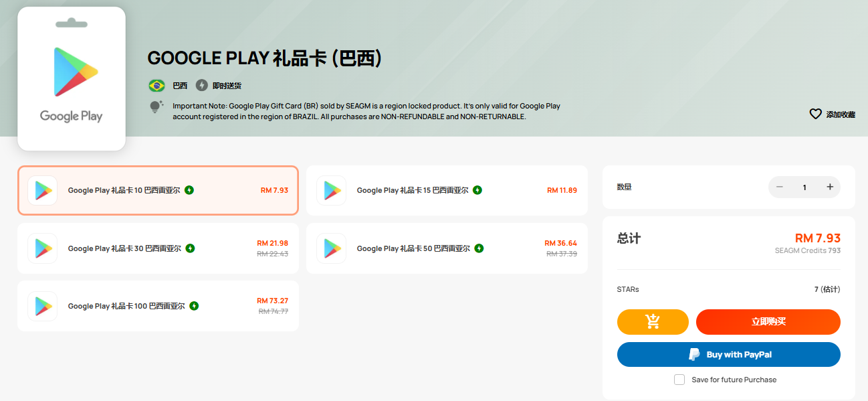The image size is (868, 401).
Task: Click the total RM 7.93 amount
Action: tap(817, 238)
